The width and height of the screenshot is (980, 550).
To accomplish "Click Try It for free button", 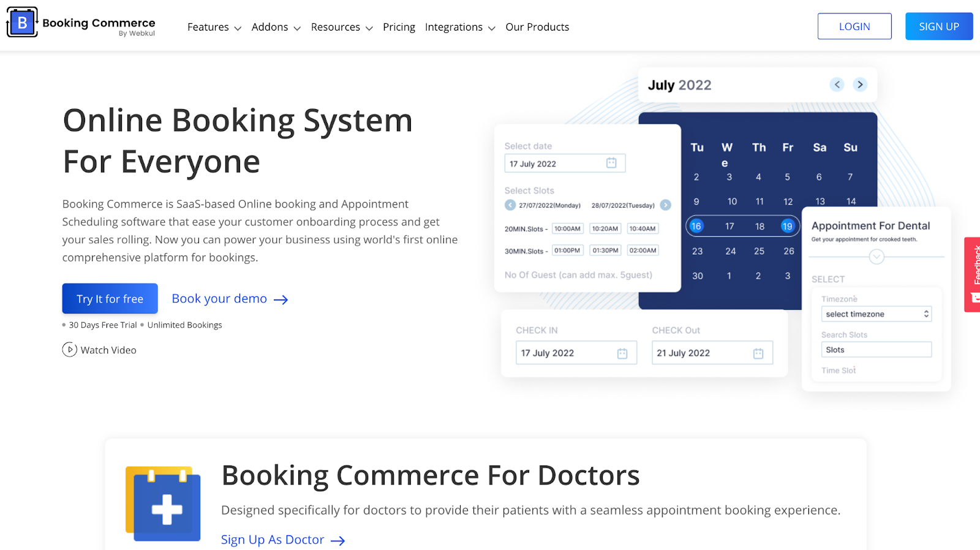I will pos(110,299).
